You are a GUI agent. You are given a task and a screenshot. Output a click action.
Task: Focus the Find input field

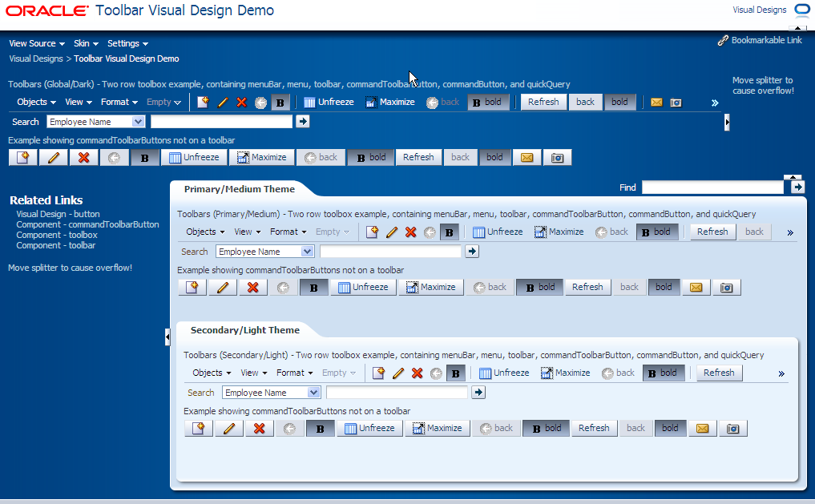point(712,187)
